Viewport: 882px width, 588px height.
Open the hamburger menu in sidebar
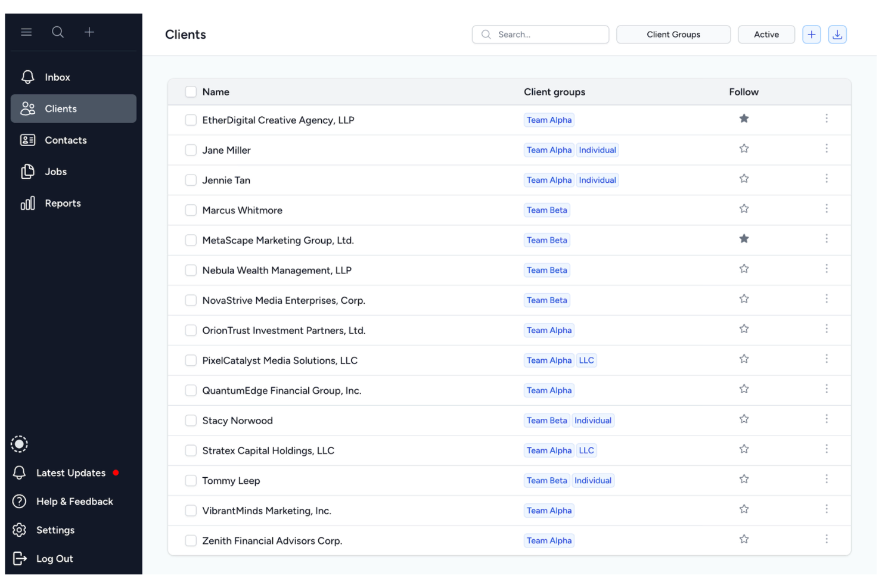pyautogui.click(x=26, y=32)
